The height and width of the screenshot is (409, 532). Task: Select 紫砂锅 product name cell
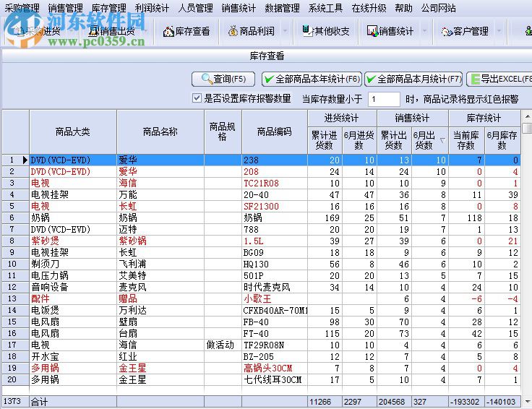click(160, 241)
